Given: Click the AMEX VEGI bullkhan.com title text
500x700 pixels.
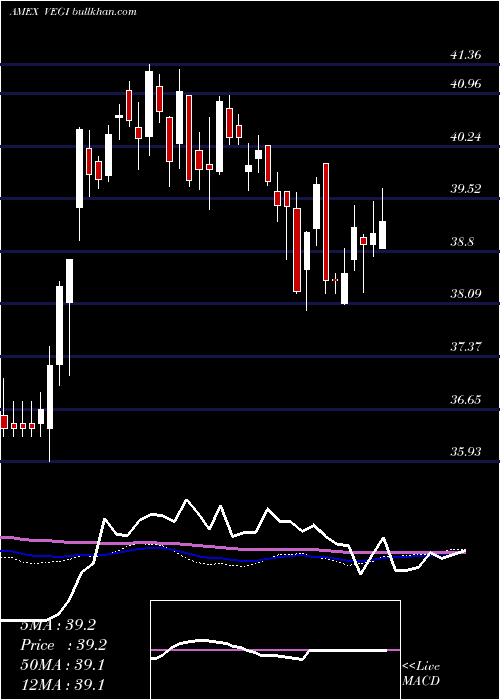Looking at the screenshot, I should pyautogui.click(x=73, y=12).
